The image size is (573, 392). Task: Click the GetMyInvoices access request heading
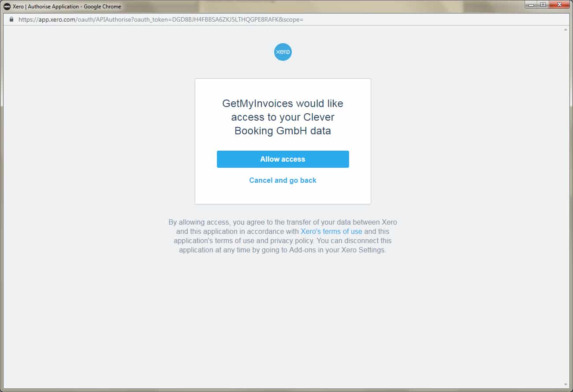point(283,117)
